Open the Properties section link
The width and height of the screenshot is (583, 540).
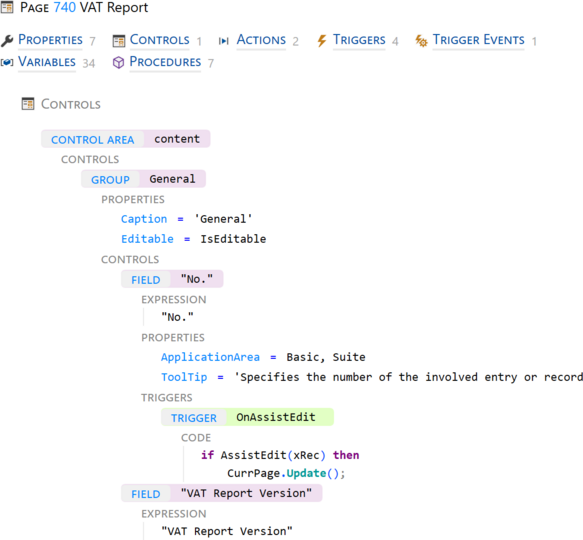coord(50,40)
